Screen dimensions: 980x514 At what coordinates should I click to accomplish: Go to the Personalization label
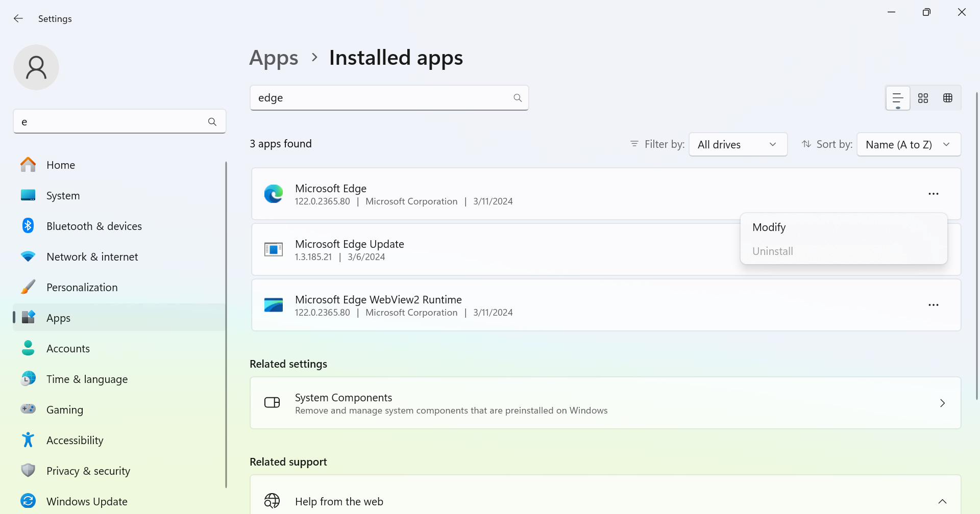click(x=82, y=288)
